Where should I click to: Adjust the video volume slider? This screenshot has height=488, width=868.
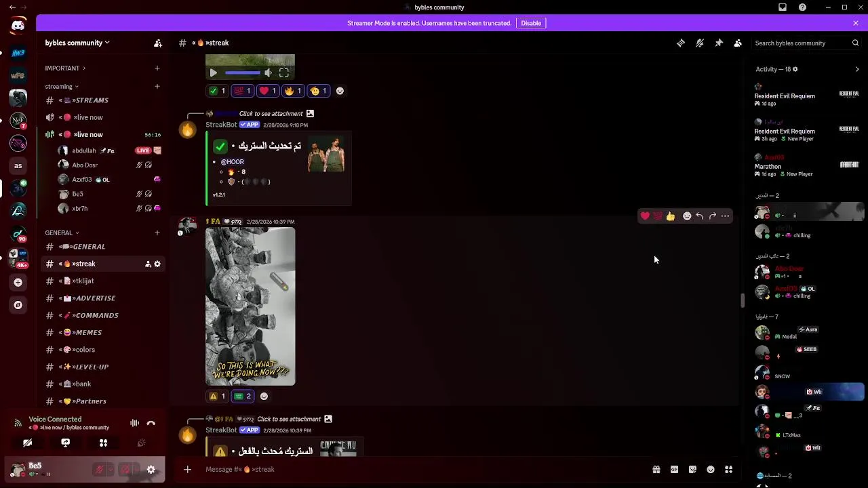[243, 73]
